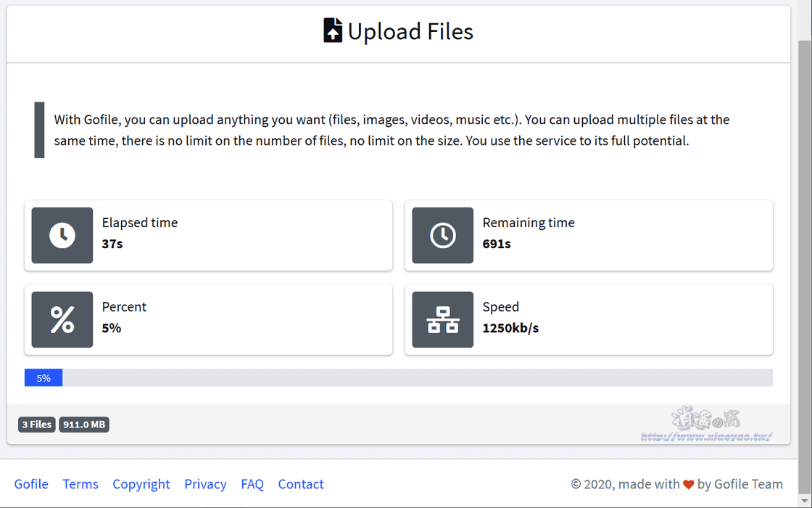
Task: Click the 1250kb/s speed value
Action: point(510,327)
